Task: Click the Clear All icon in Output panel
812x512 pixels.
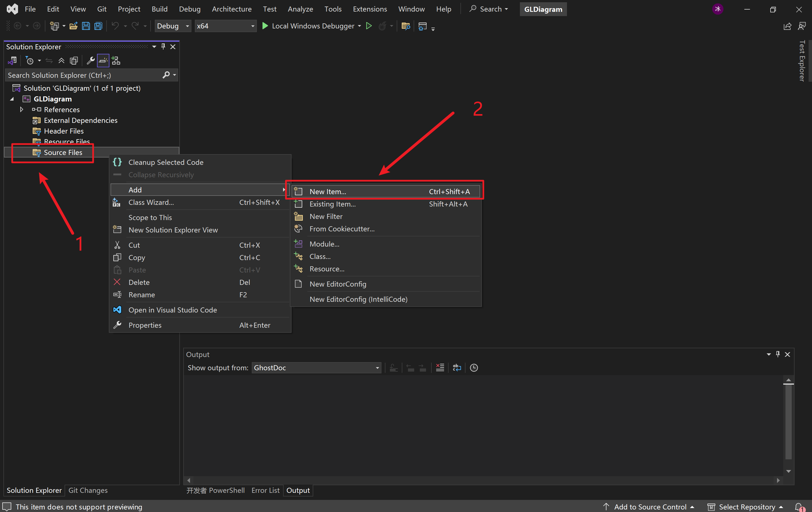Action: click(440, 367)
